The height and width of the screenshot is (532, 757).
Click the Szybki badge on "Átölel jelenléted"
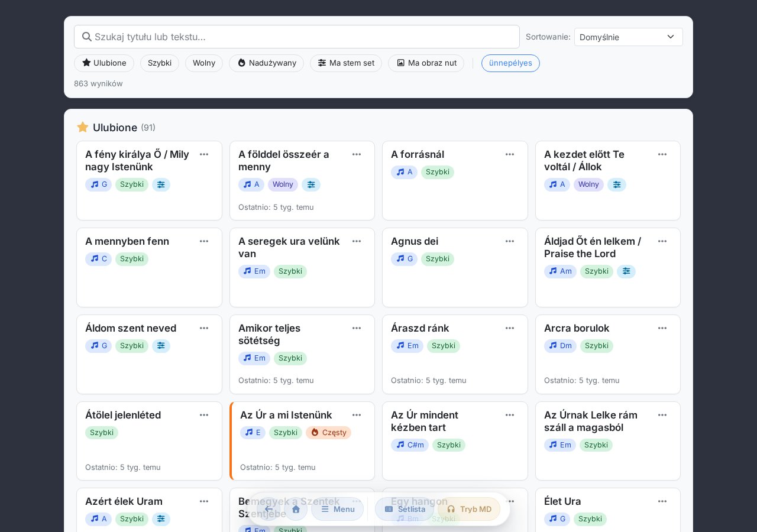102,433
